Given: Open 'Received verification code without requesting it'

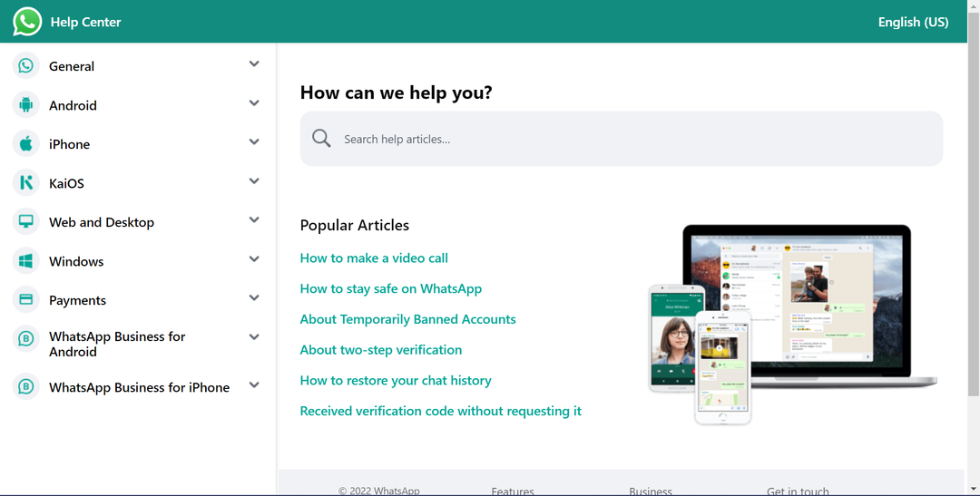Looking at the screenshot, I should pyautogui.click(x=441, y=411).
